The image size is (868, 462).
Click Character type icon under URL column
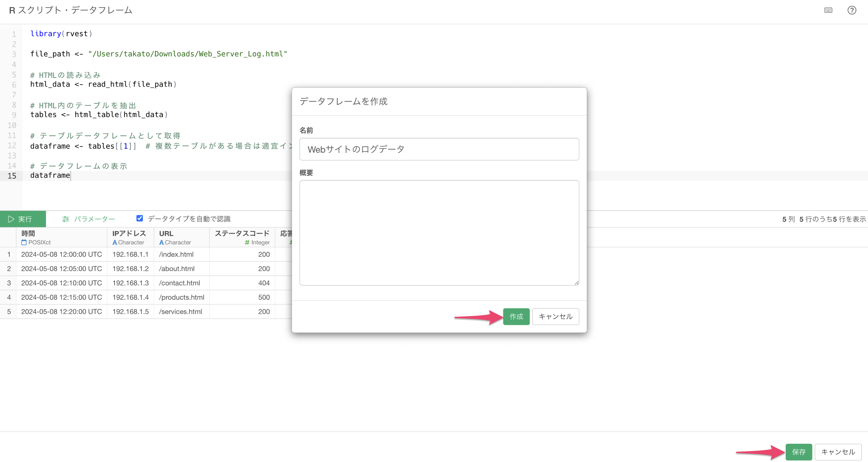click(162, 242)
